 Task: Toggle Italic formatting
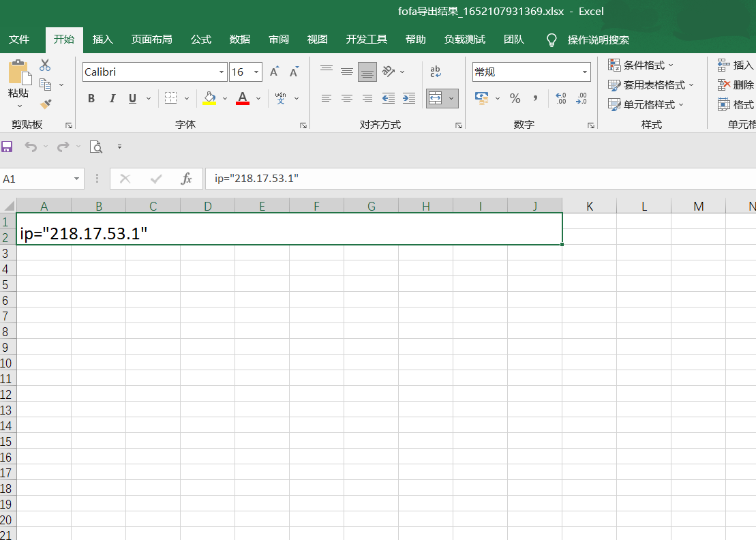click(112, 98)
